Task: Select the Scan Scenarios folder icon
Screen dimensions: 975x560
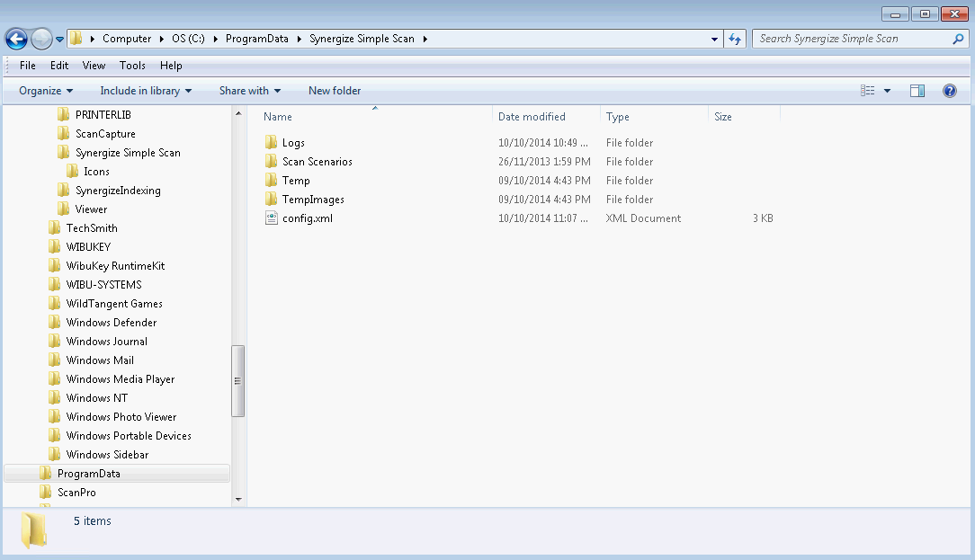Action: click(x=271, y=162)
